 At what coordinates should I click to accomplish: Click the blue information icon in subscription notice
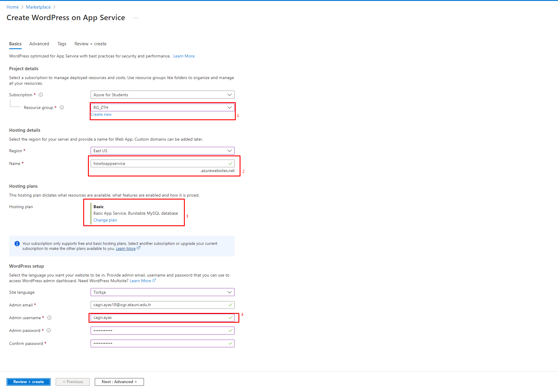pyautogui.click(x=17, y=244)
